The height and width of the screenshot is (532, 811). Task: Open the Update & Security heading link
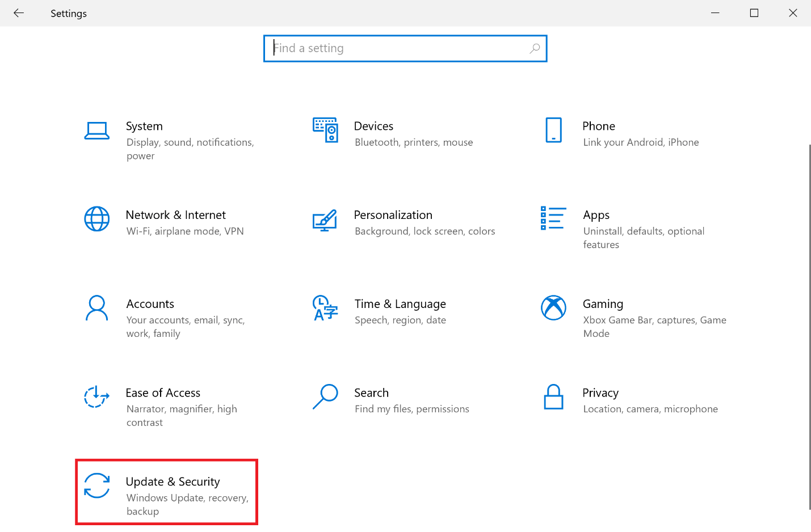[173, 482]
